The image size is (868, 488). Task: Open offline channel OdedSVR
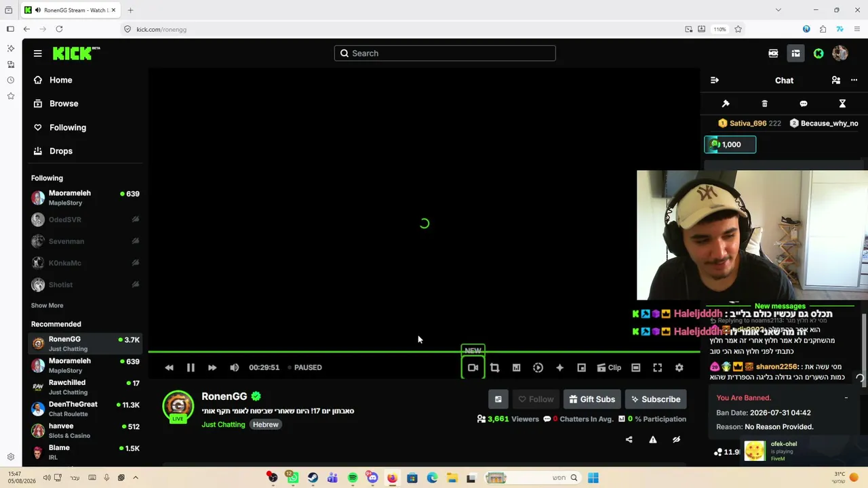(x=85, y=220)
